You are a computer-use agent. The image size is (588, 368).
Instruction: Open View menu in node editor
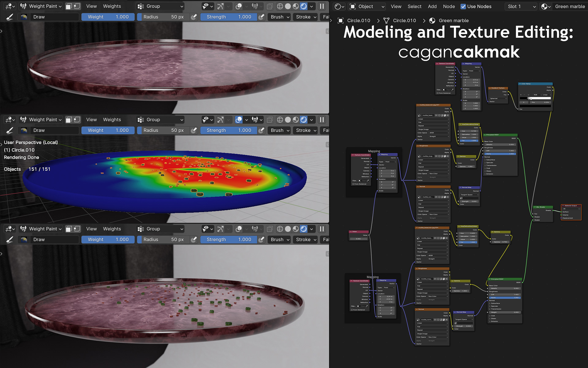tap(396, 6)
